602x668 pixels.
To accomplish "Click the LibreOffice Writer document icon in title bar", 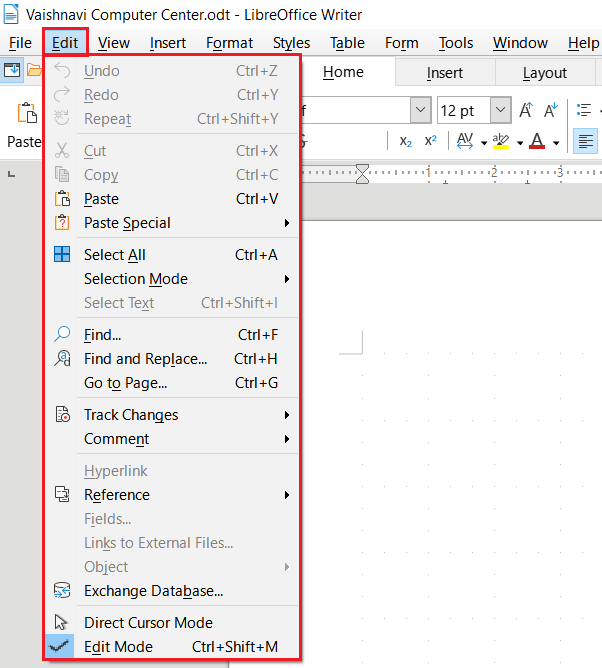I will point(11,14).
